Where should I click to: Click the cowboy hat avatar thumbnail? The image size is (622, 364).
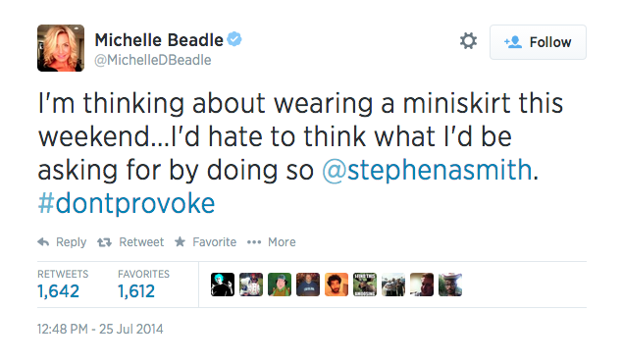450,285
